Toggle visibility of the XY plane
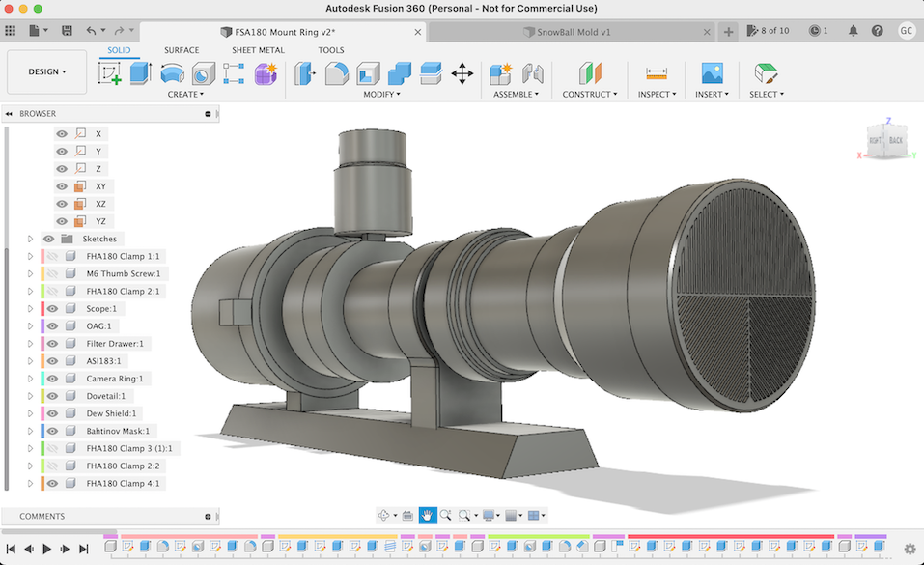This screenshot has height=565, width=924. [61, 186]
